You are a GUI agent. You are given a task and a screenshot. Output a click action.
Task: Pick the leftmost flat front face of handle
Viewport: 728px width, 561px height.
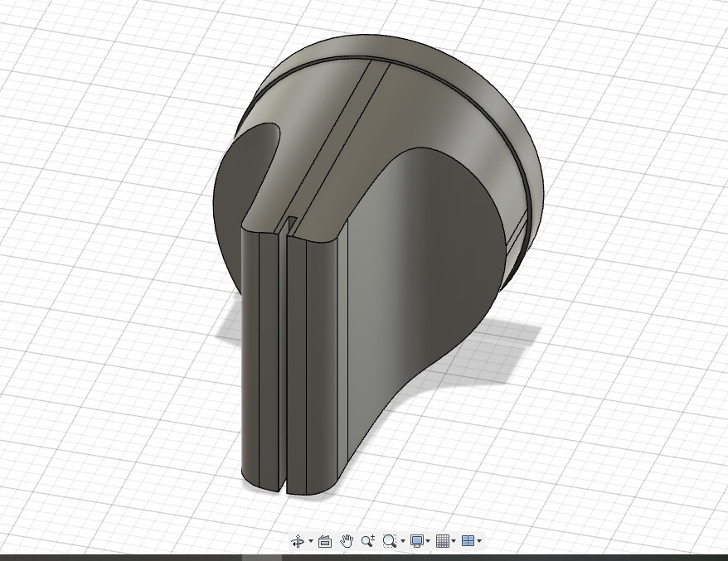(250, 356)
